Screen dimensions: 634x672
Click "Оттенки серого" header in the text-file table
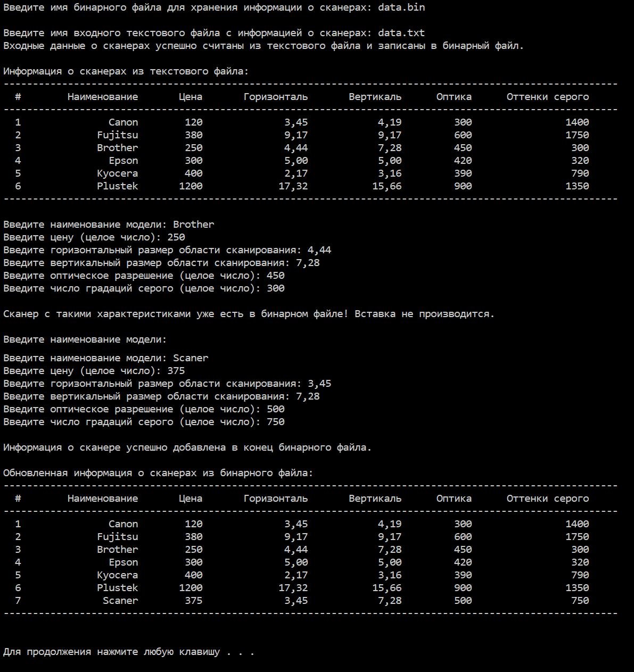point(548,97)
